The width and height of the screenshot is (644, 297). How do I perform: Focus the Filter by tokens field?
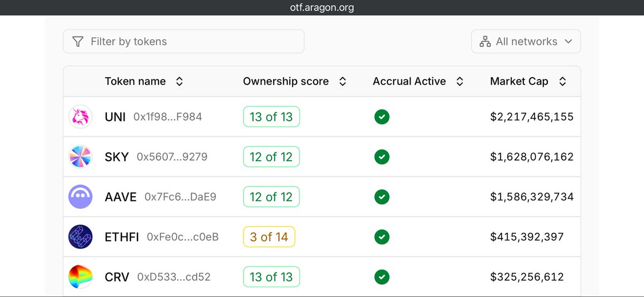[184, 41]
